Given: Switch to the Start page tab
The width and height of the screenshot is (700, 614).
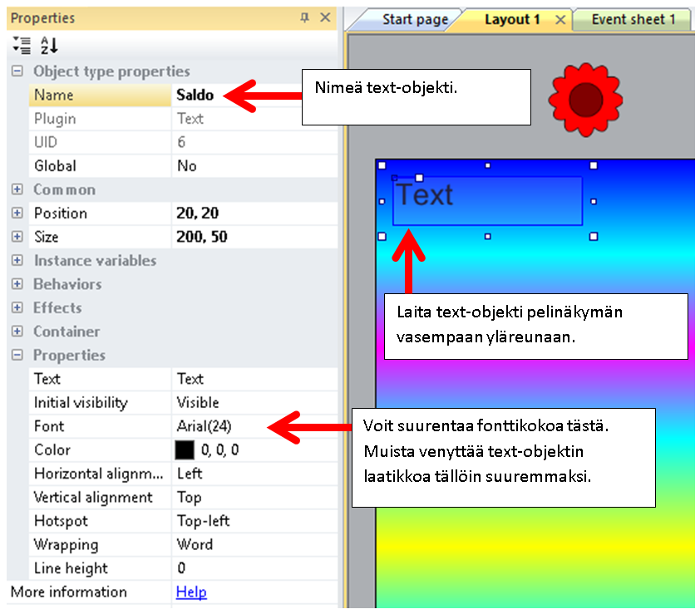Looking at the screenshot, I should [x=414, y=19].
